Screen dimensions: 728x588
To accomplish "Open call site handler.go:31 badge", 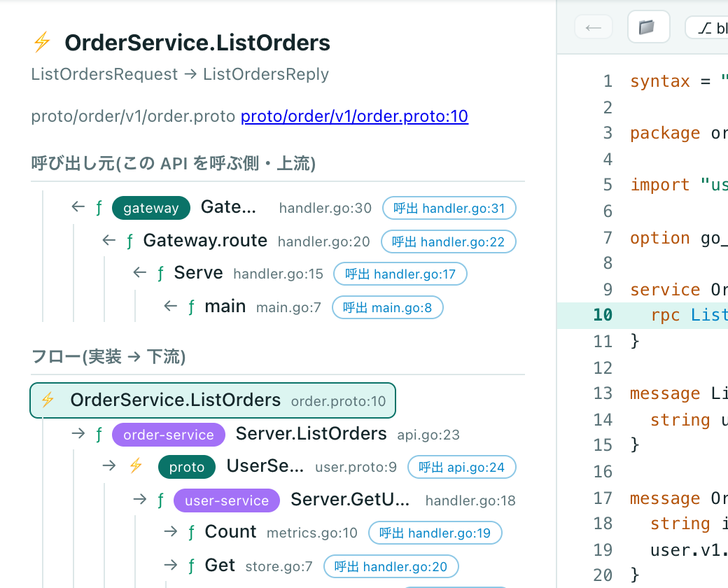I will (449, 208).
